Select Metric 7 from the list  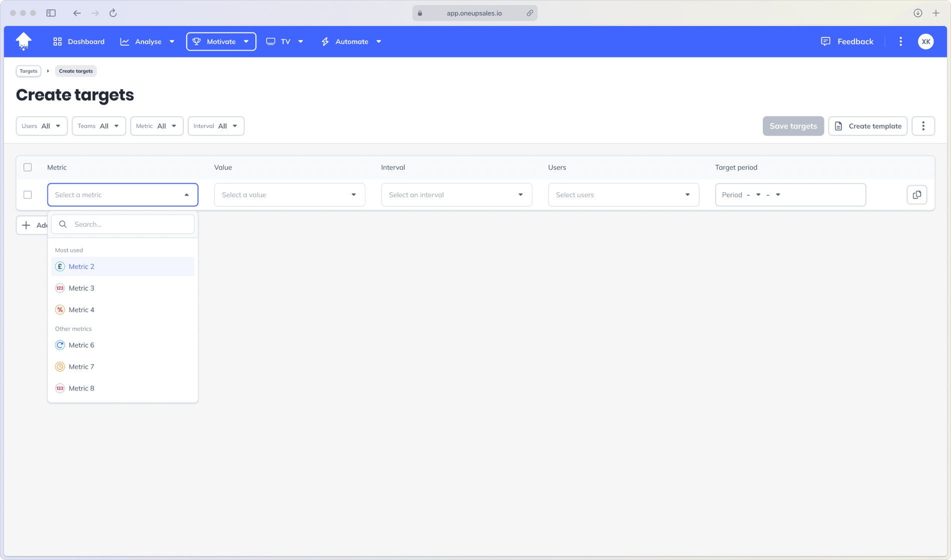[x=123, y=367]
